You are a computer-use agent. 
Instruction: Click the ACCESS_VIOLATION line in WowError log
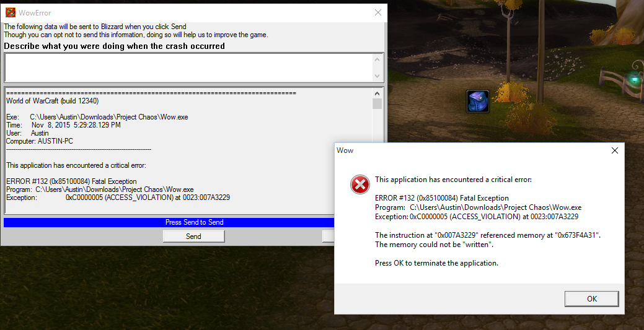(118, 198)
